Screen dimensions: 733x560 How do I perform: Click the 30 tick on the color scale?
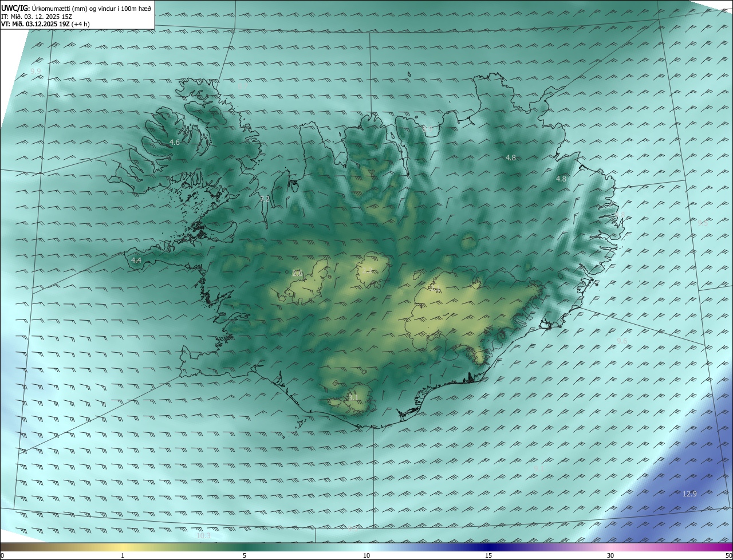[x=610, y=555]
